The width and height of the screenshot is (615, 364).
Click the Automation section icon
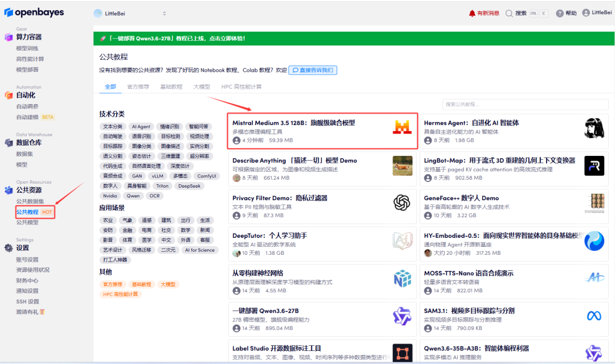(x=9, y=95)
